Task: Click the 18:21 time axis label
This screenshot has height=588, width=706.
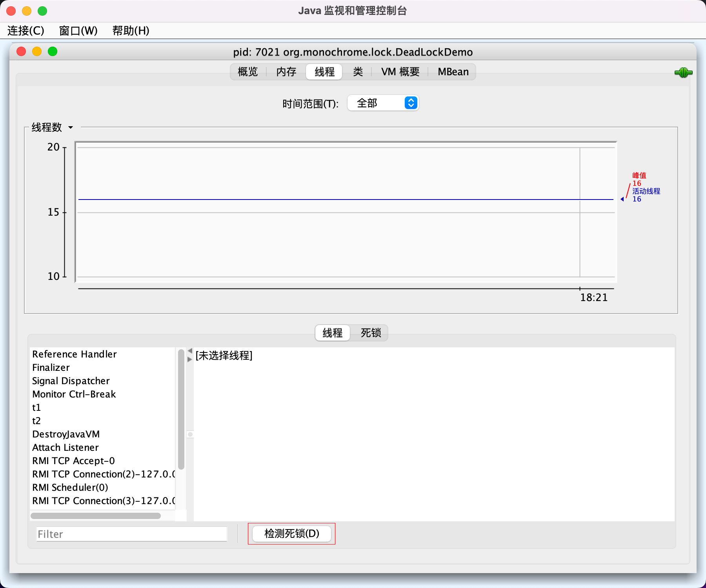Action: pos(594,298)
